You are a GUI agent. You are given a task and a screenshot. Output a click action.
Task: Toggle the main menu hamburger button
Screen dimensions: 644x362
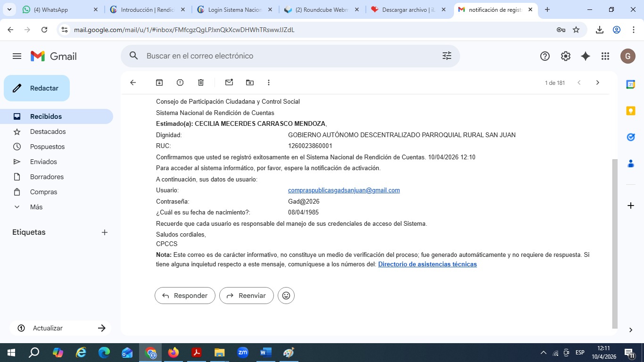(x=17, y=56)
